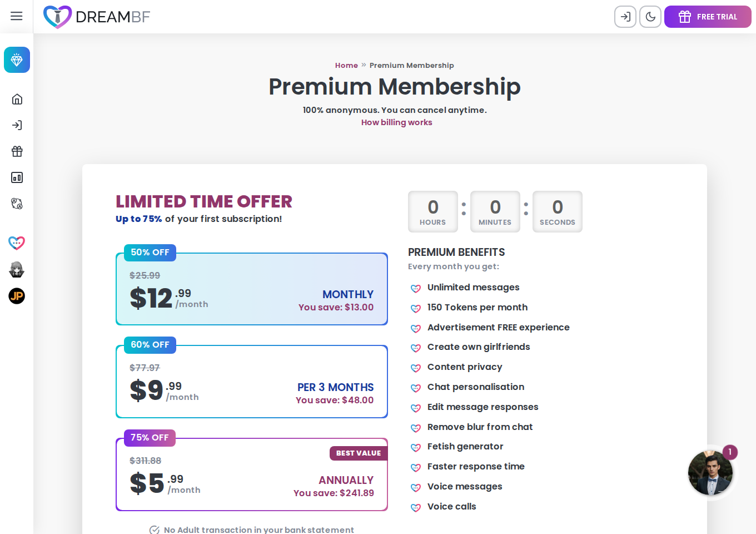Screen dimensions: 756x534
Task: Go to home via sidebar house icon
Action: (17, 99)
